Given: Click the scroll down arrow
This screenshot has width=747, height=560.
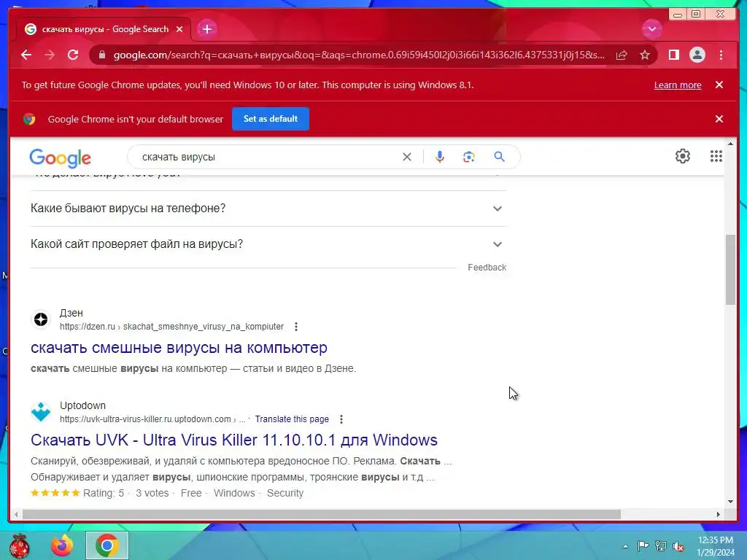Looking at the screenshot, I should [x=731, y=502].
